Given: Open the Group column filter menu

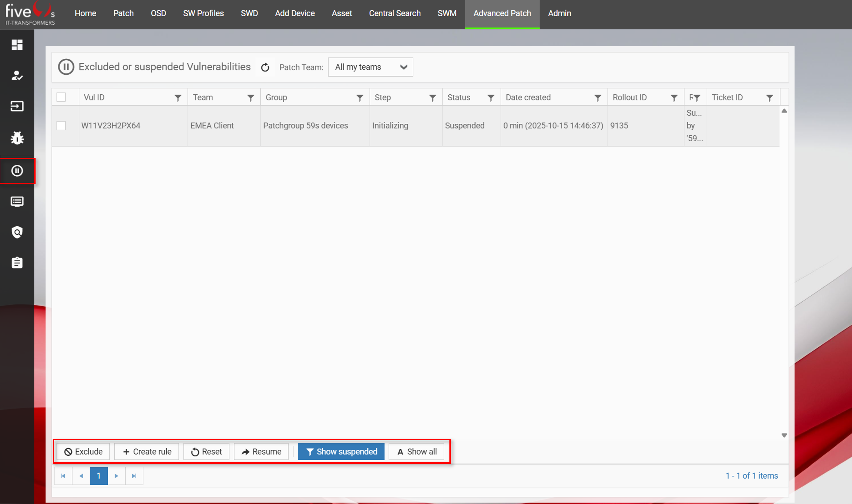Looking at the screenshot, I should point(360,98).
